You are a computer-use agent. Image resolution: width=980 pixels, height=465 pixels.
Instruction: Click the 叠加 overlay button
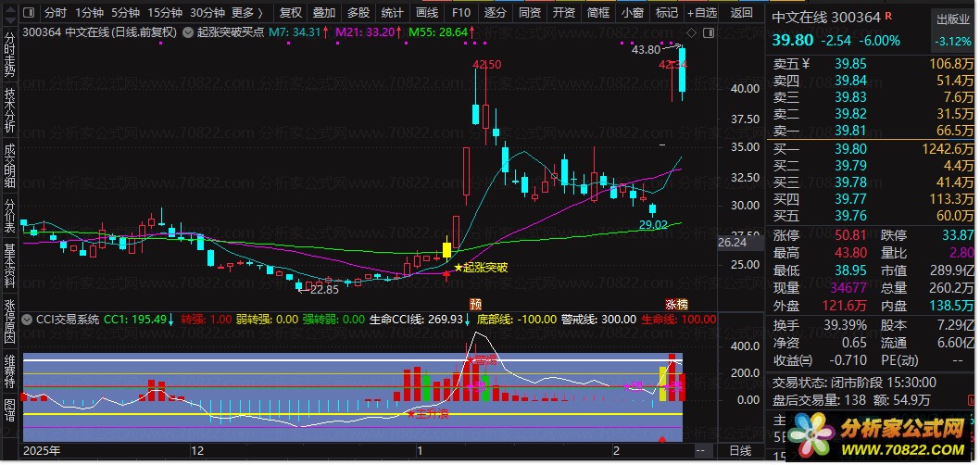tap(324, 12)
